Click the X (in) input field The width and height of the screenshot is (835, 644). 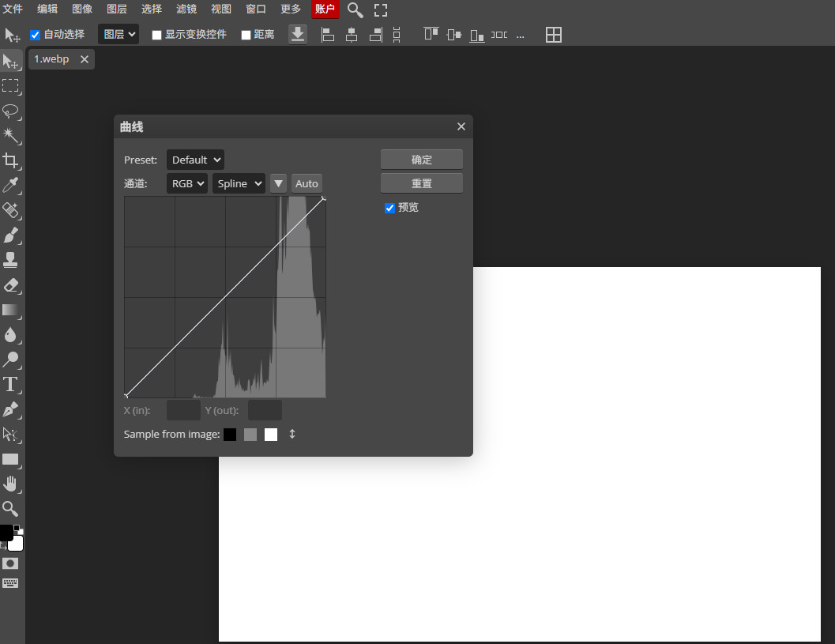(x=183, y=410)
